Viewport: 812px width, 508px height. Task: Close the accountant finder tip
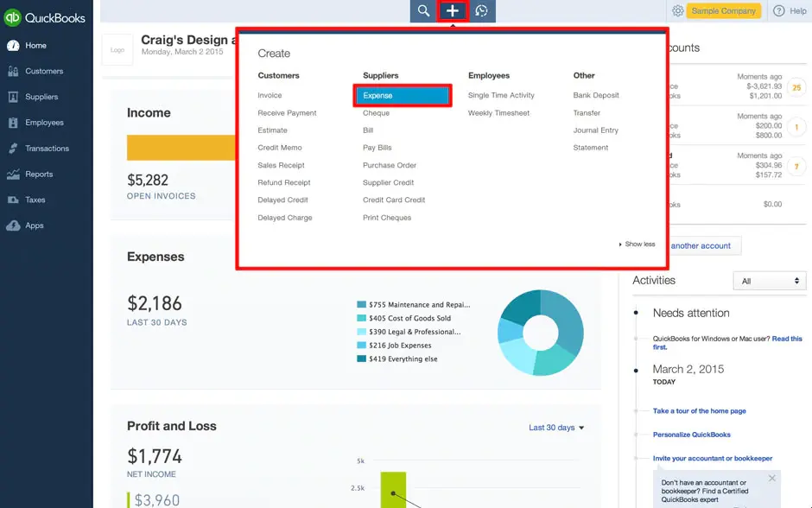tap(771, 478)
